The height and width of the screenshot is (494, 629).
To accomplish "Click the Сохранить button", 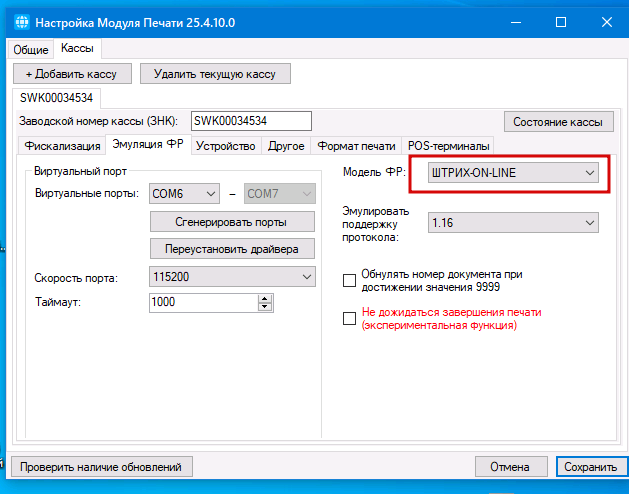I will (591, 467).
